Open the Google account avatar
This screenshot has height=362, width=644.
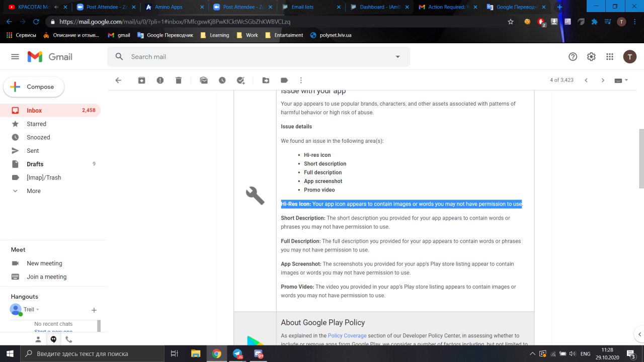pyautogui.click(x=629, y=57)
